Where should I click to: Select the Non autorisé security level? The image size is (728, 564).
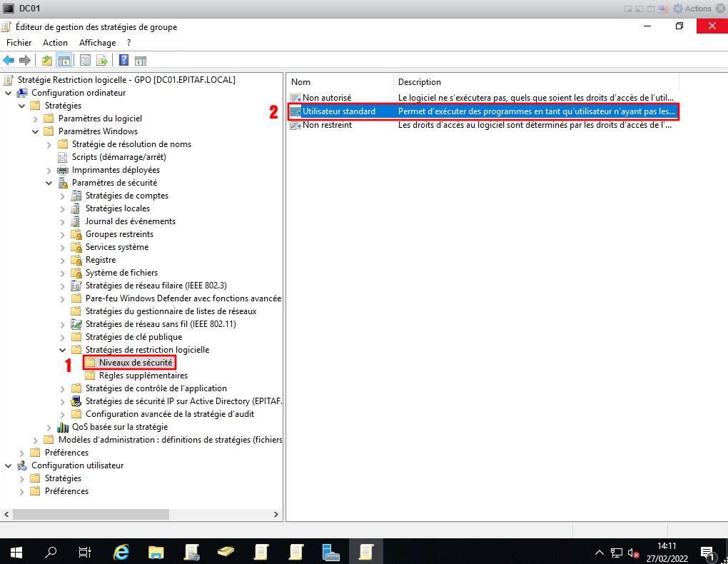(x=326, y=97)
